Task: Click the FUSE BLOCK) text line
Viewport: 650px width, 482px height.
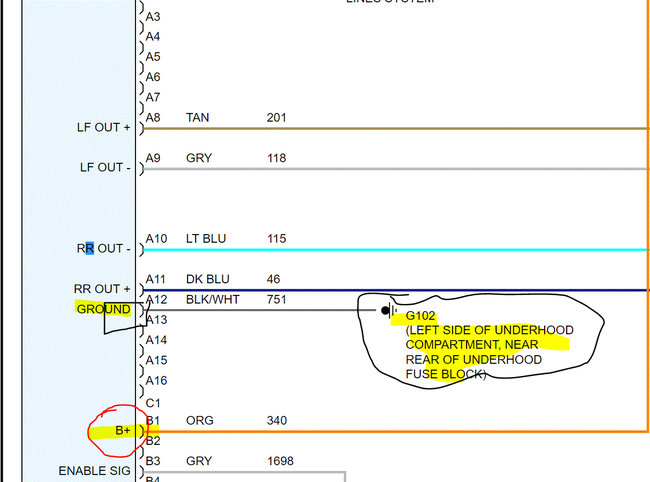Action: (446, 374)
